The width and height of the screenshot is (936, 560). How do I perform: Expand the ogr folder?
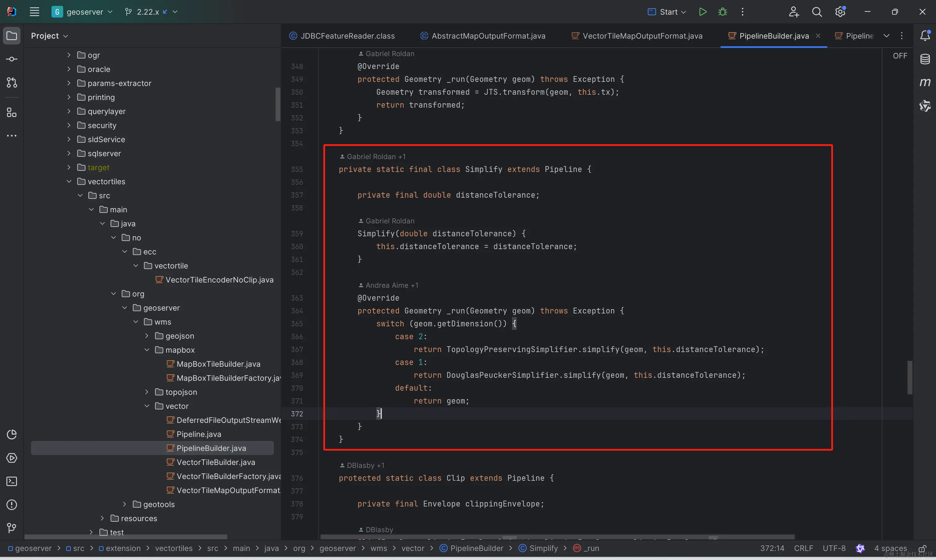69,55
